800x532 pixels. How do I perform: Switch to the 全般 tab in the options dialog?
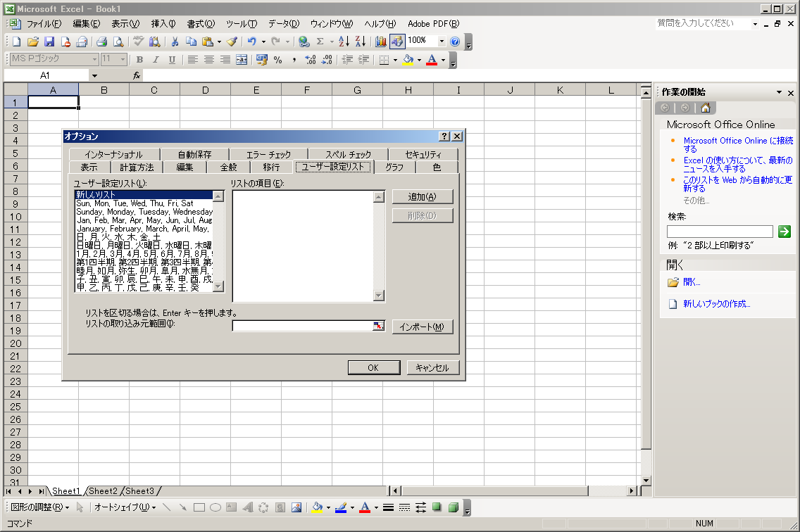pyautogui.click(x=228, y=167)
